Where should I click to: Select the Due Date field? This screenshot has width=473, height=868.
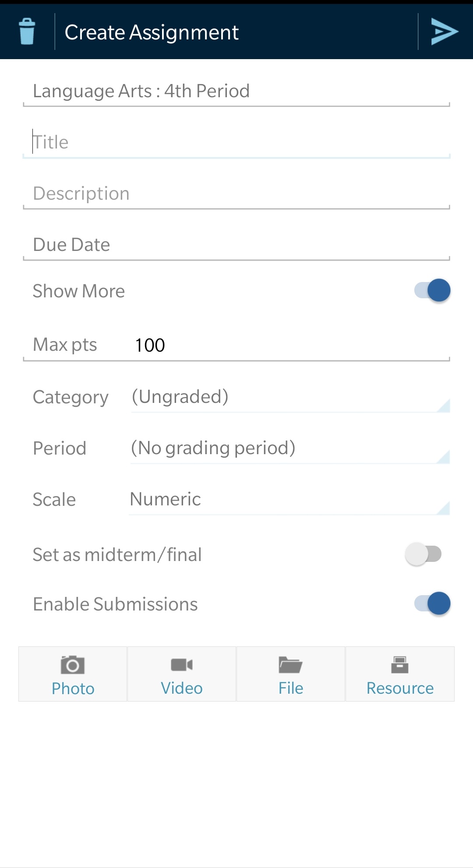(x=236, y=245)
